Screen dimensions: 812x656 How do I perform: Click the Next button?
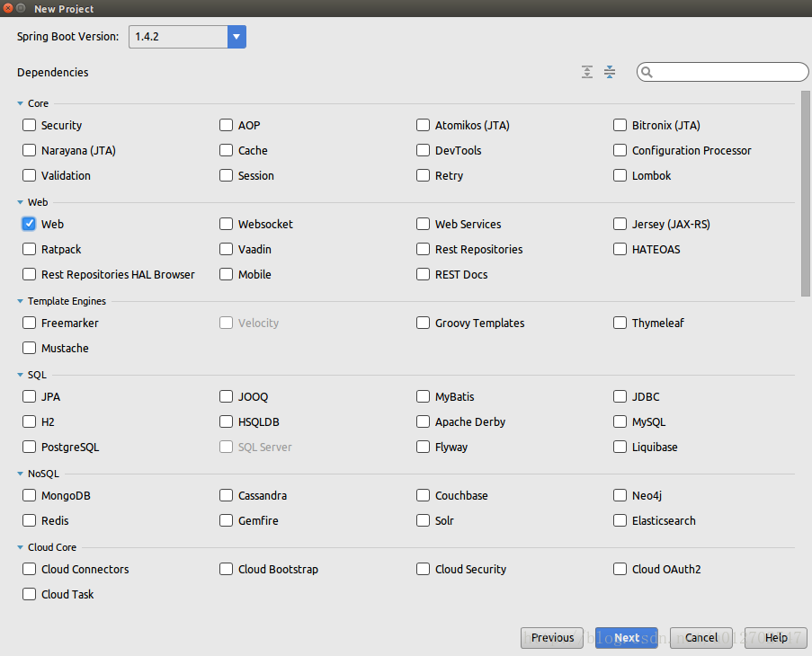coord(627,638)
